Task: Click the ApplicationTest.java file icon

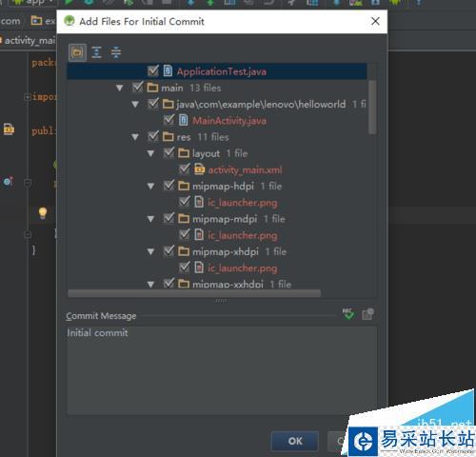Action: coord(168,70)
